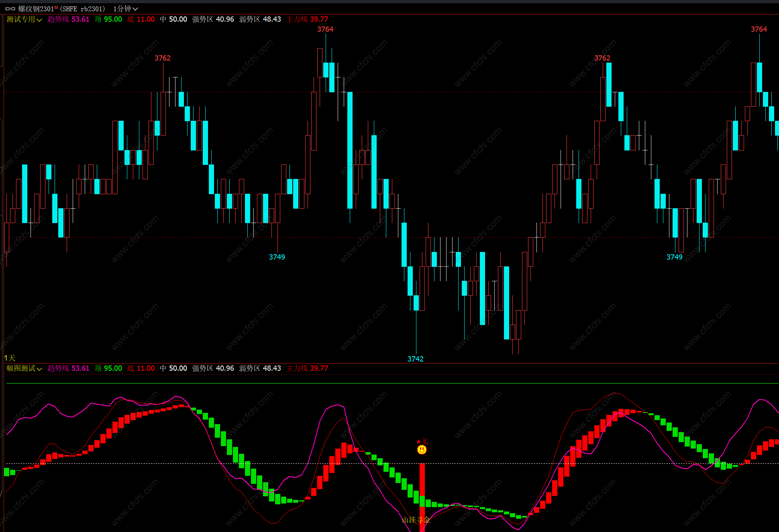Click the red 3764 high price label at center

coord(325,29)
